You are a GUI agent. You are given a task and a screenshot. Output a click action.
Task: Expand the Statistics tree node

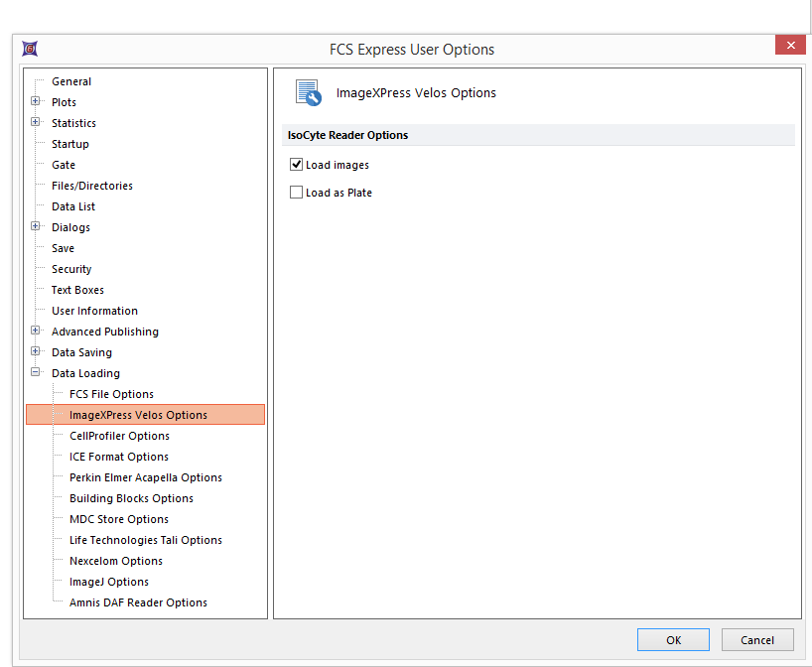click(36, 123)
